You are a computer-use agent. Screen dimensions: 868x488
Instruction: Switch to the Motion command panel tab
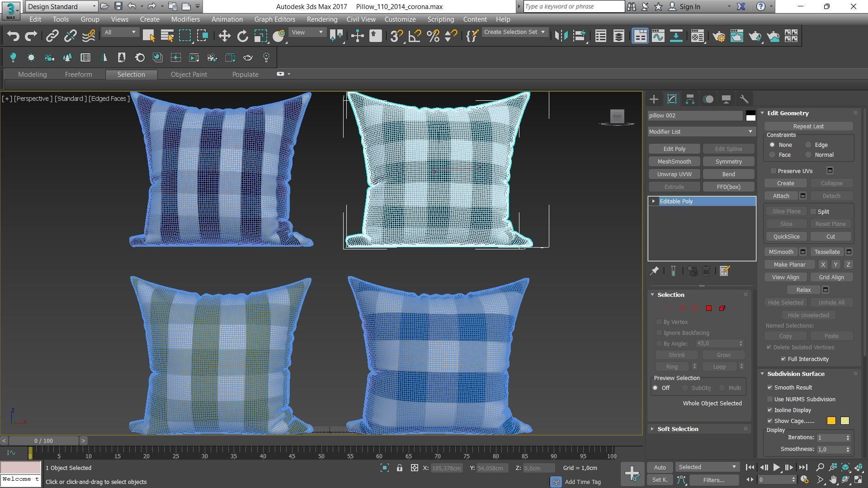coord(708,99)
